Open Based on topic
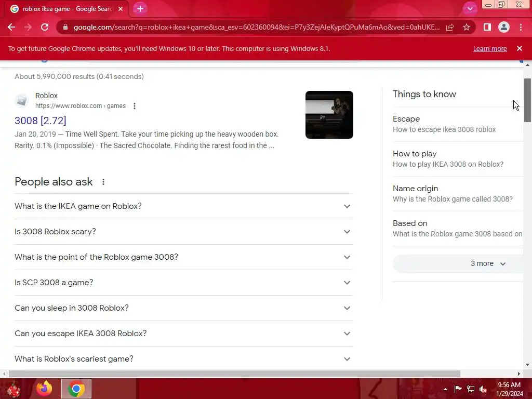This screenshot has height=399, width=532. (x=458, y=229)
